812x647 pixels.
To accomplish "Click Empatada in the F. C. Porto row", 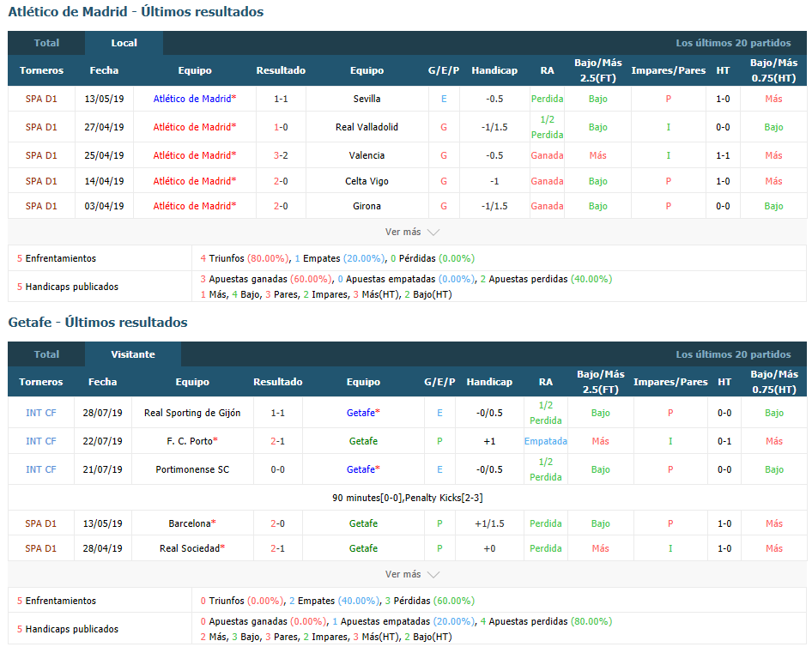I will [546, 441].
